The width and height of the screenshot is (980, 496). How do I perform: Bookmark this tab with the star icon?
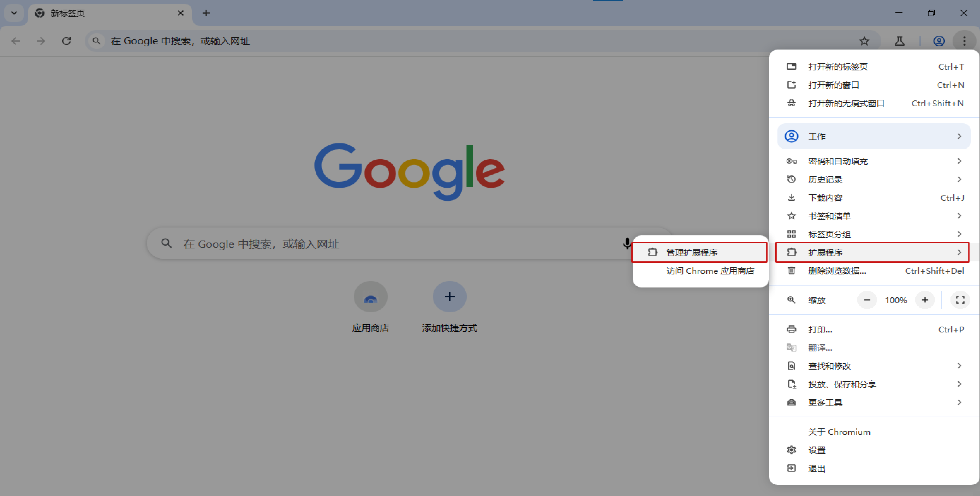click(864, 41)
